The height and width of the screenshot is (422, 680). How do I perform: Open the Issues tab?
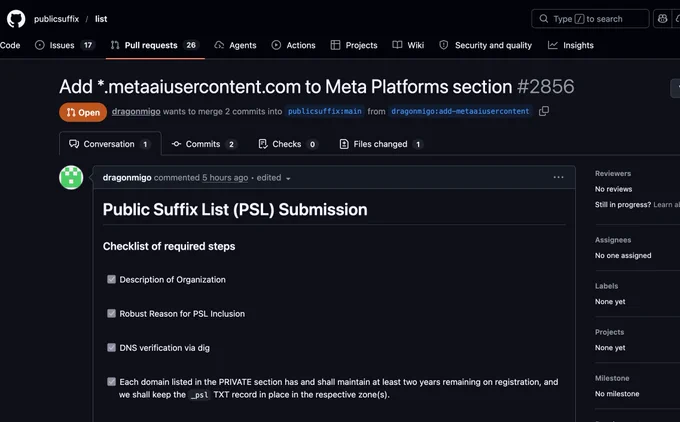point(64,45)
